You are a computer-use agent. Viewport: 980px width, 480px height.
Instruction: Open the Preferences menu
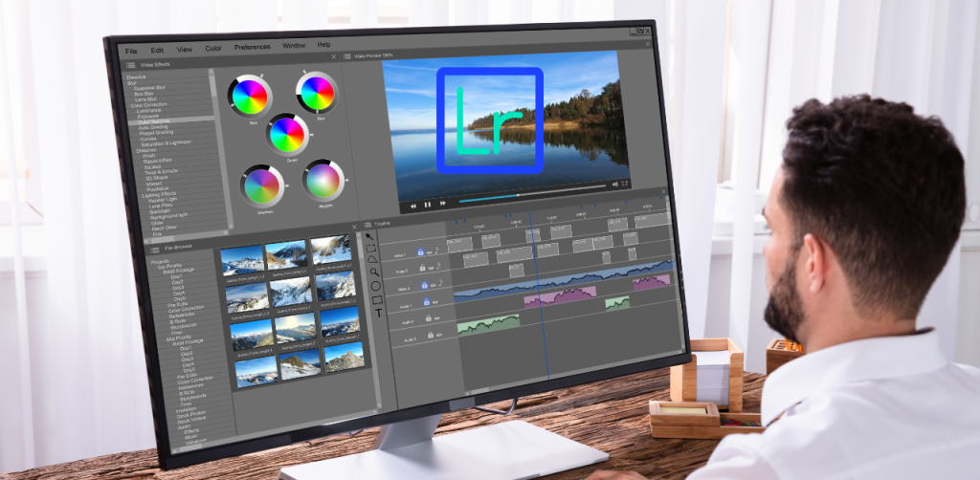252,46
